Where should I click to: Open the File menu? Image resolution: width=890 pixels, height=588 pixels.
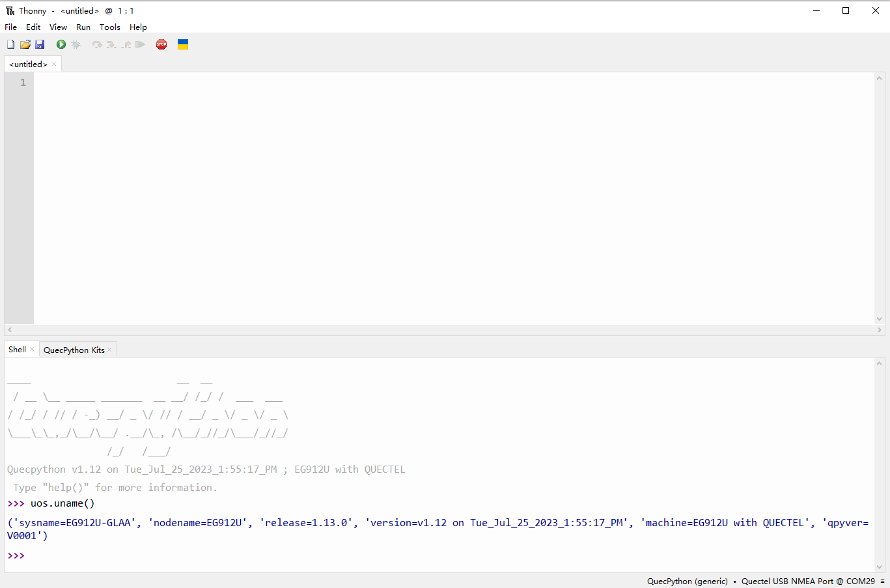pyautogui.click(x=11, y=27)
